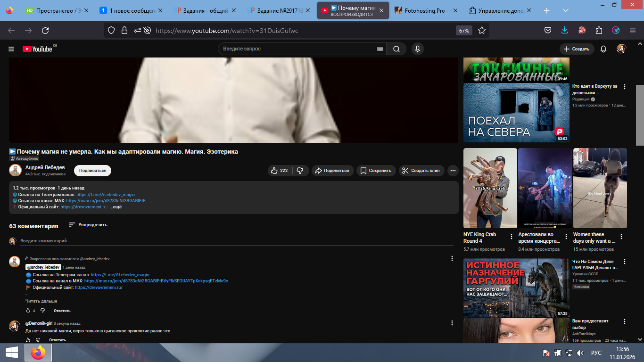Image resolution: width=644 pixels, height=362 pixels.
Task: Dislike the video using thumbs down
Action: [300, 171]
